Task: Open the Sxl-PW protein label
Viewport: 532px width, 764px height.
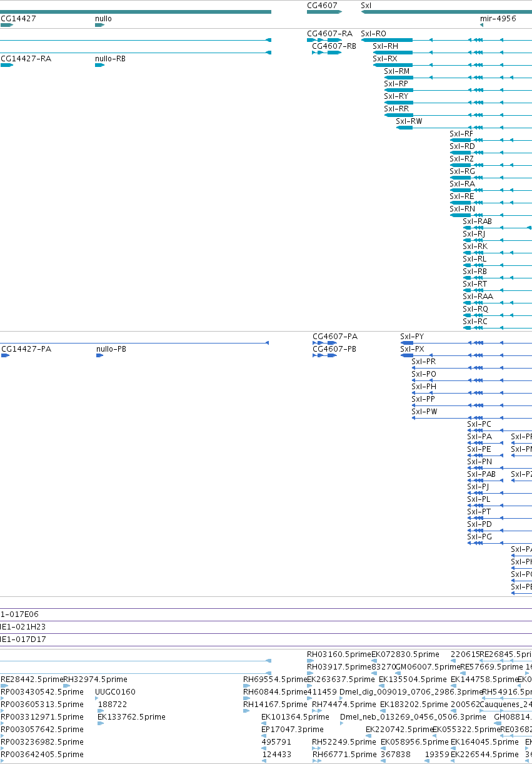Action: [424, 412]
